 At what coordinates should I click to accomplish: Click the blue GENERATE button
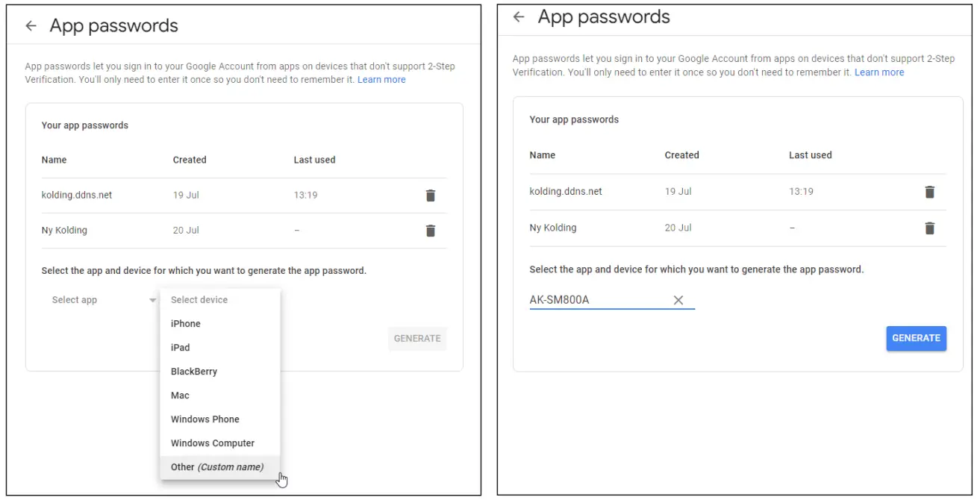(916, 338)
